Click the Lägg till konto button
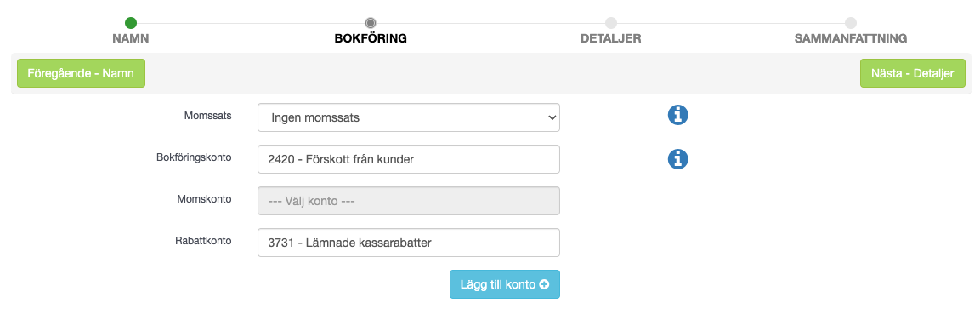The image size is (980, 320). pyautogui.click(x=504, y=284)
